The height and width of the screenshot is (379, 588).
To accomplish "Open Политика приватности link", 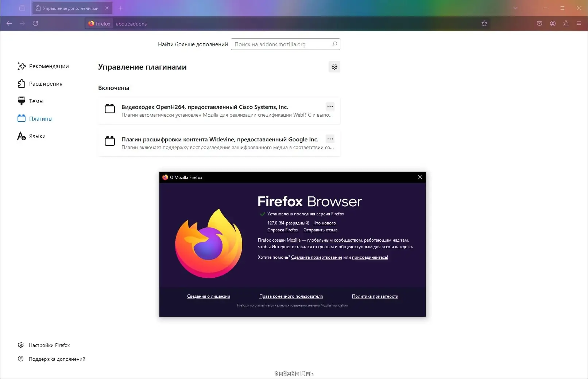I will point(375,296).
